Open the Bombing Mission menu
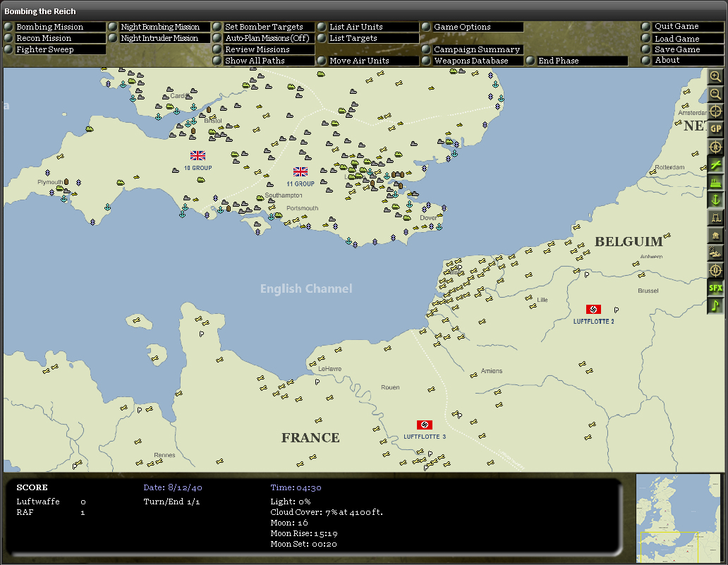This screenshot has width=728, height=565. point(55,27)
